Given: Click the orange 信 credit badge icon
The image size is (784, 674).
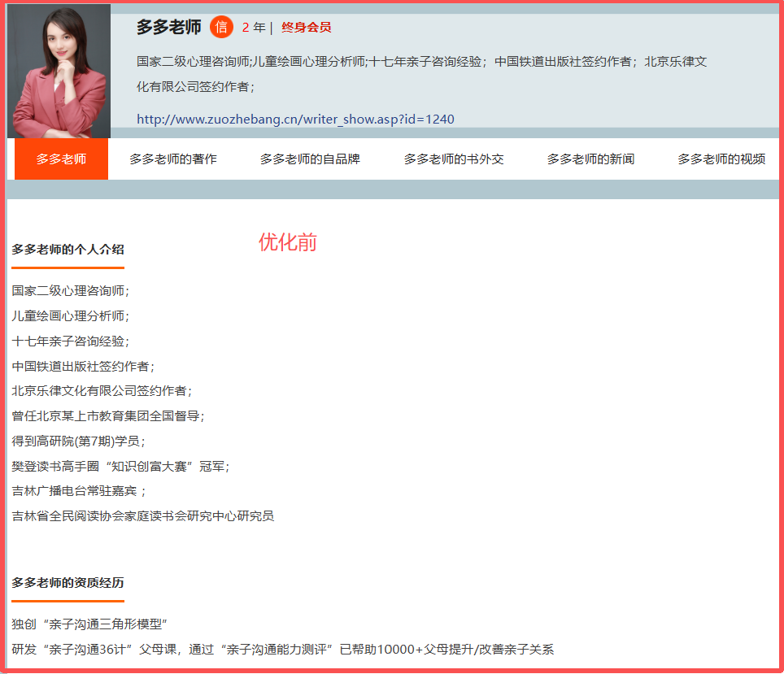Looking at the screenshot, I should point(221,27).
